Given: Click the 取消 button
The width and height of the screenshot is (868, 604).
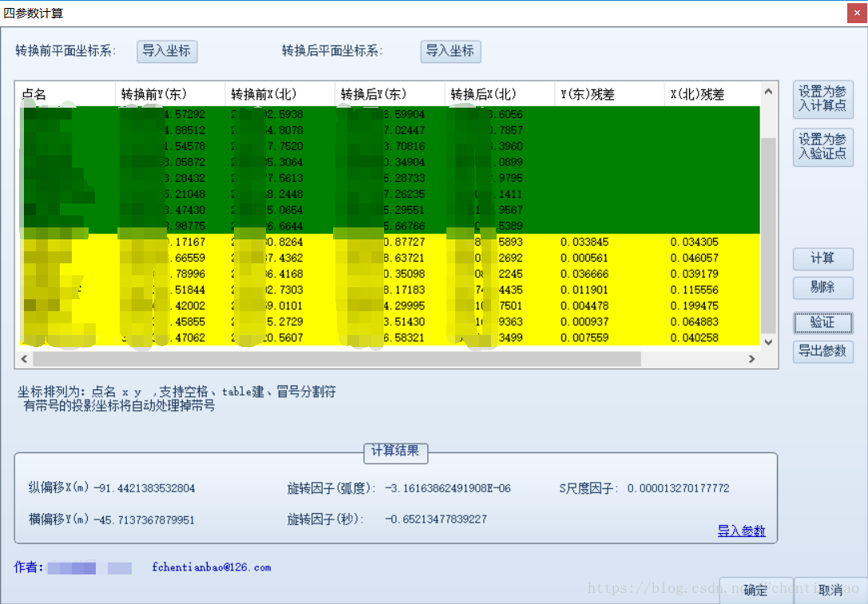Looking at the screenshot, I should (x=831, y=590).
